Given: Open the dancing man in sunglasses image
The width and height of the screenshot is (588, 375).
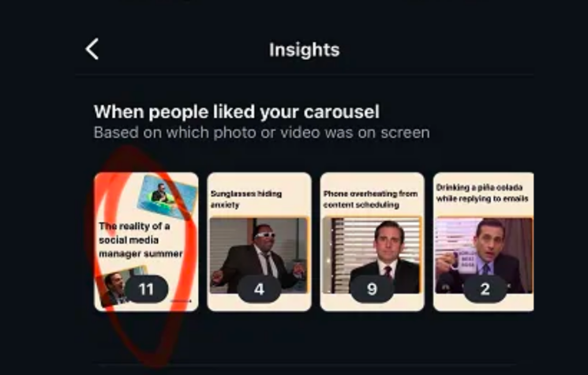Looking at the screenshot, I should click(x=259, y=255).
